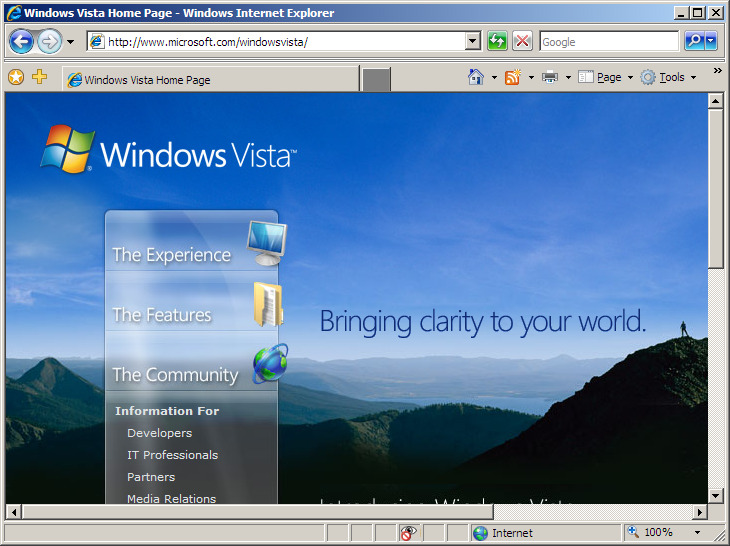This screenshot has height=546, width=730.
Task: Click the Search magnifier button
Action: point(694,41)
